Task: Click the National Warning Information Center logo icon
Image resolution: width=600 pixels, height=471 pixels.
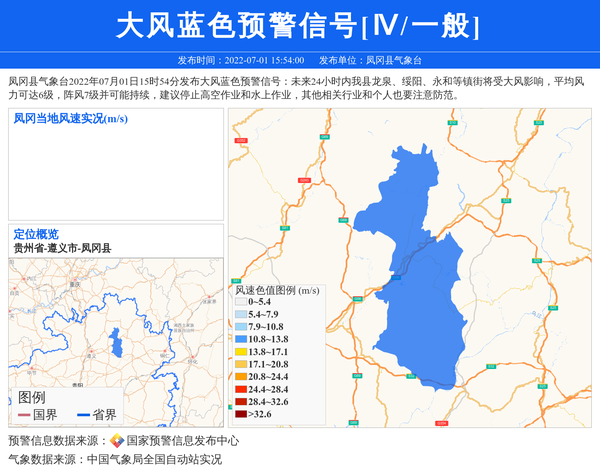Action: pyautogui.click(x=117, y=441)
